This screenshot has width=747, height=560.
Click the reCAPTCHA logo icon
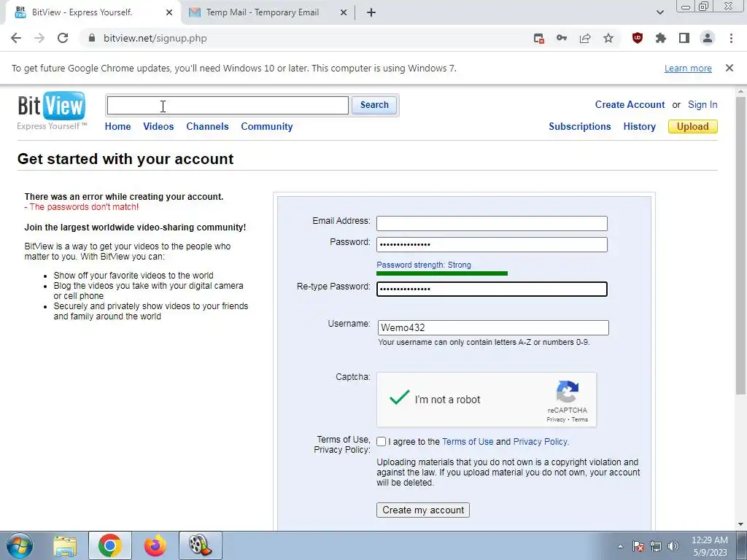click(567, 392)
